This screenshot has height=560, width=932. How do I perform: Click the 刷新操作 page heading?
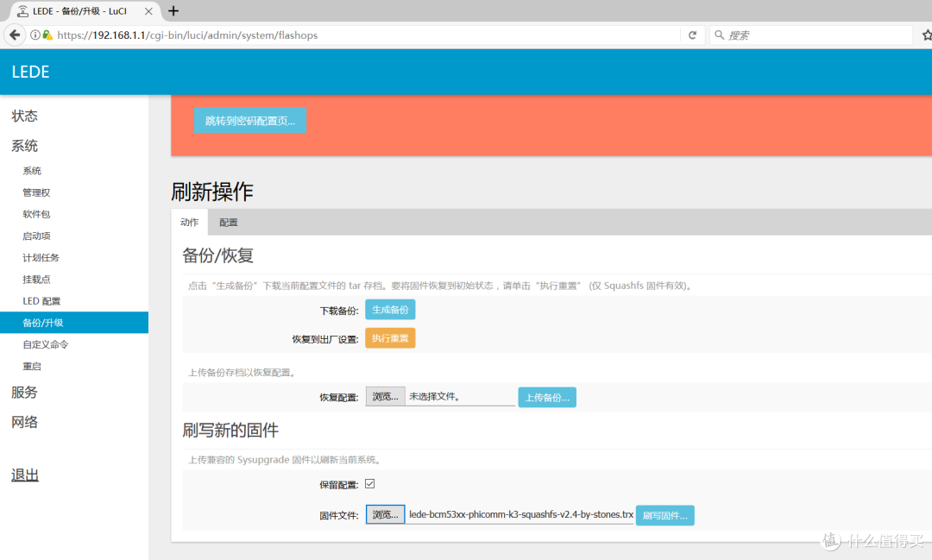click(212, 192)
